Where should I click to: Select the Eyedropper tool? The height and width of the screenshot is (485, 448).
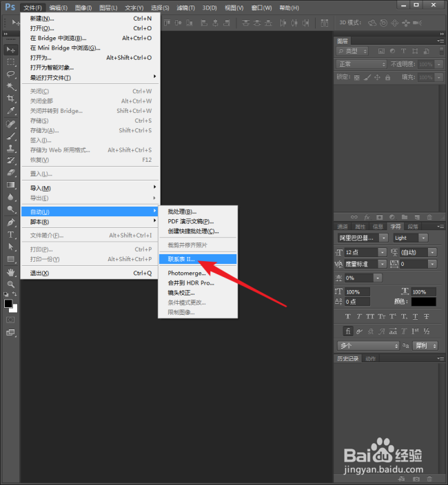pyautogui.click(x=11, y=111)
